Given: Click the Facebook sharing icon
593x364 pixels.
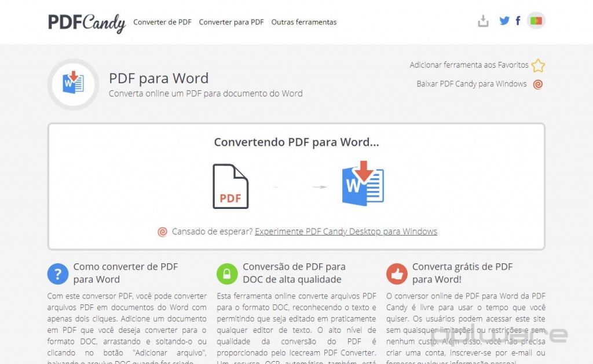Looking at the screenshot, I should (x=518, y=20).
